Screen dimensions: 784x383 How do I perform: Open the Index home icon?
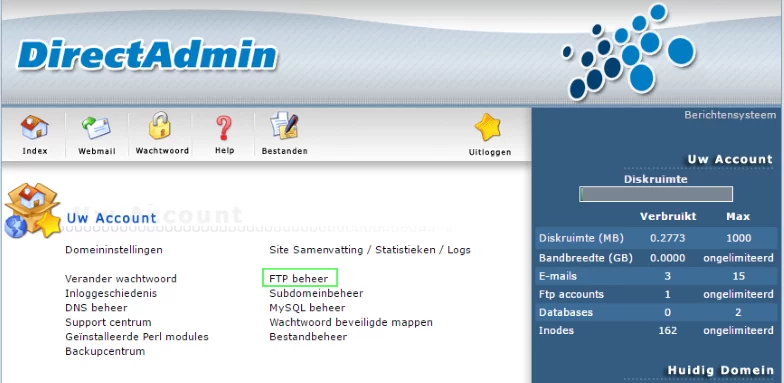(34, 128)
